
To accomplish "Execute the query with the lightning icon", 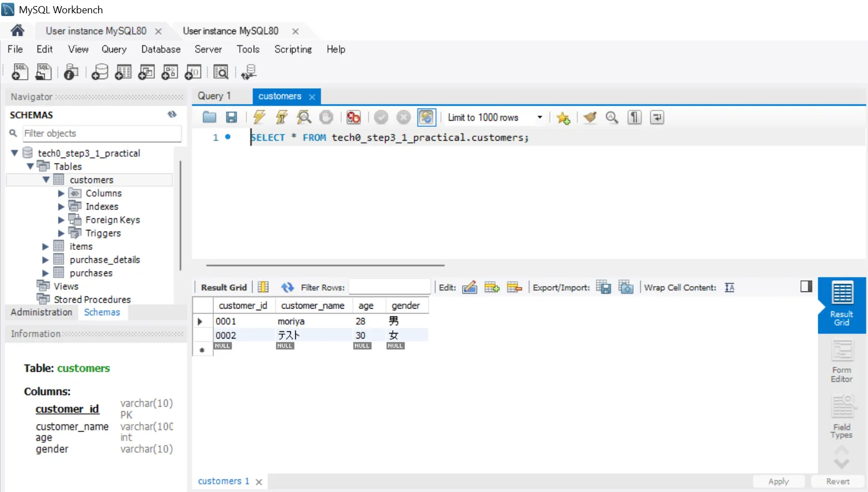I will click(259, 117).
